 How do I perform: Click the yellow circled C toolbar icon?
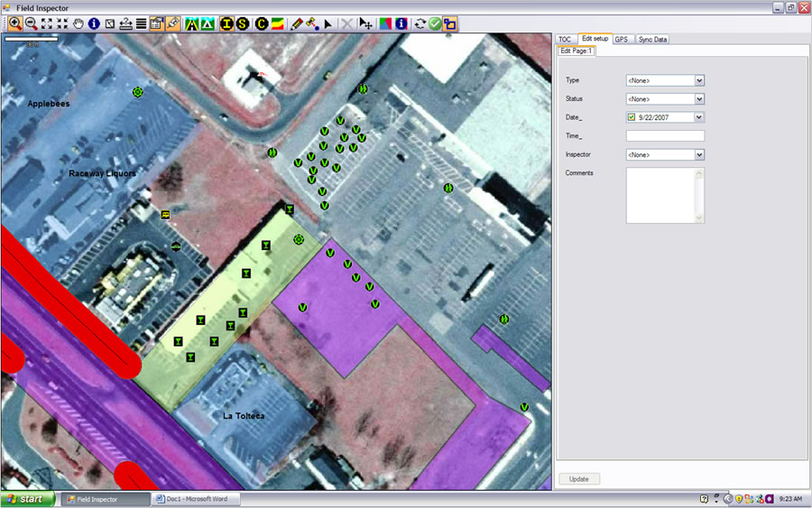(262, 23)
